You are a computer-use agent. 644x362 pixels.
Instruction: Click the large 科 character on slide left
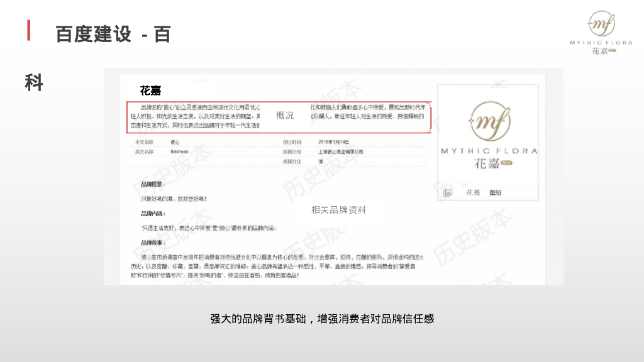[x=34, y=83]
